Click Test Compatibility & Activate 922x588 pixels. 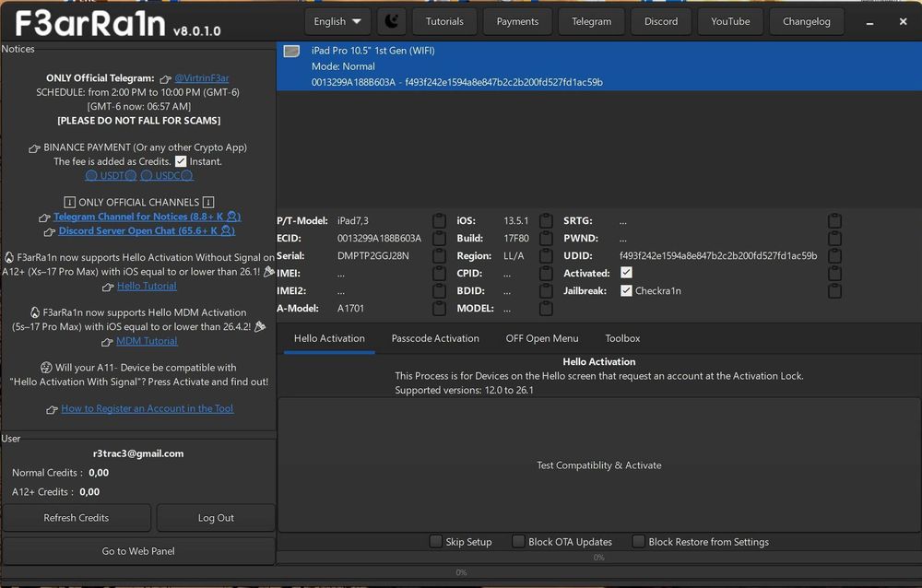coord(599,465)
